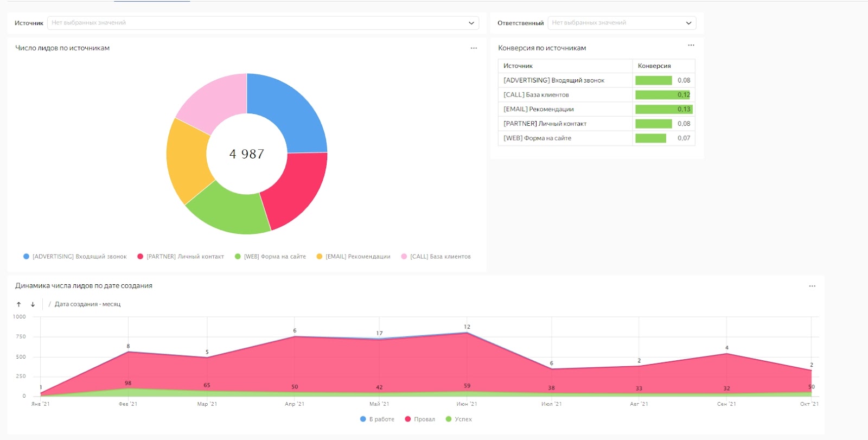Screen dimensions: 868x440
Task: Select Дата создания - месяц breadcrumb
Action: 87,304
